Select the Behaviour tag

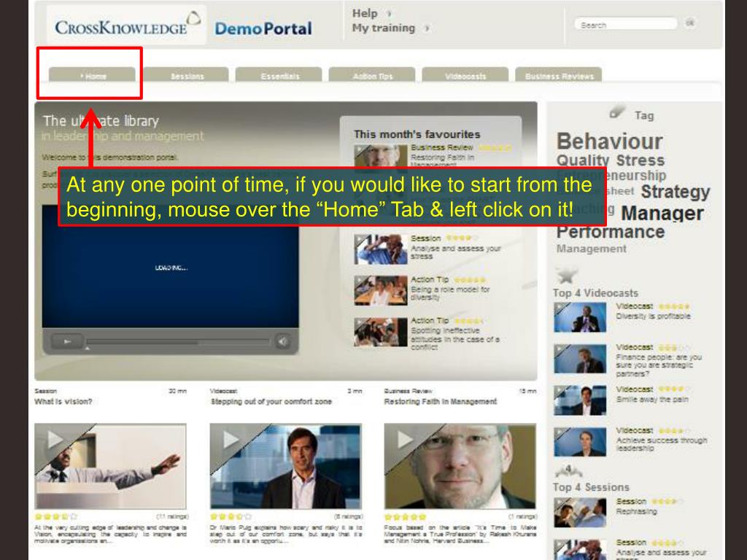[609, 141]
